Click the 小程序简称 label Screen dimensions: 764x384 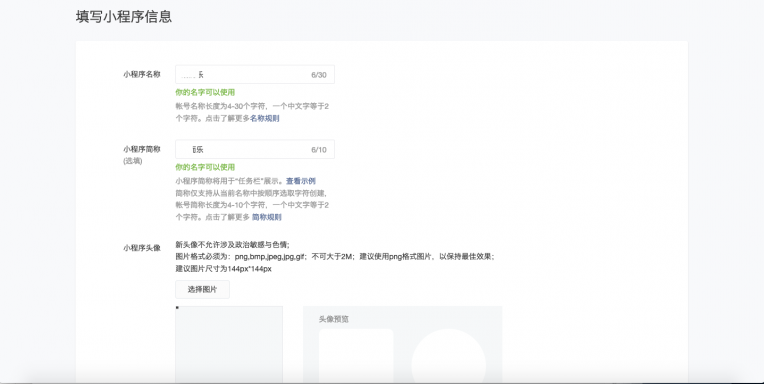pos(142,149)
